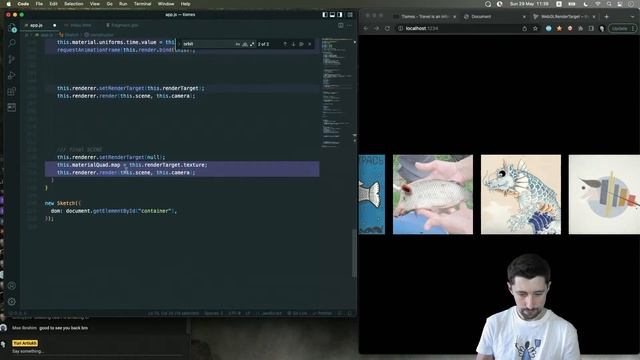Screen dimensions: 640x360
Task: Switch to the WebGLRenderTarget browser tab
Action: [565, 17]
